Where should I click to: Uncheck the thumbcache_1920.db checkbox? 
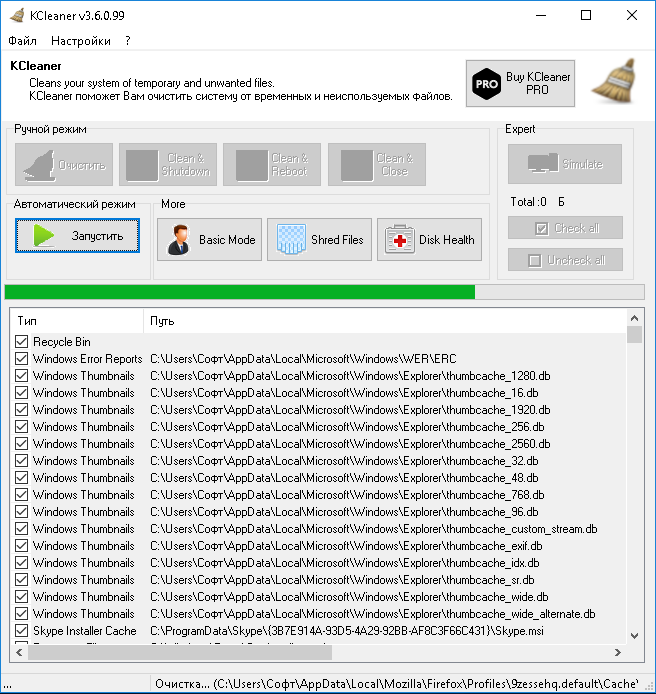pyautogui.click(x=21, y=409)
